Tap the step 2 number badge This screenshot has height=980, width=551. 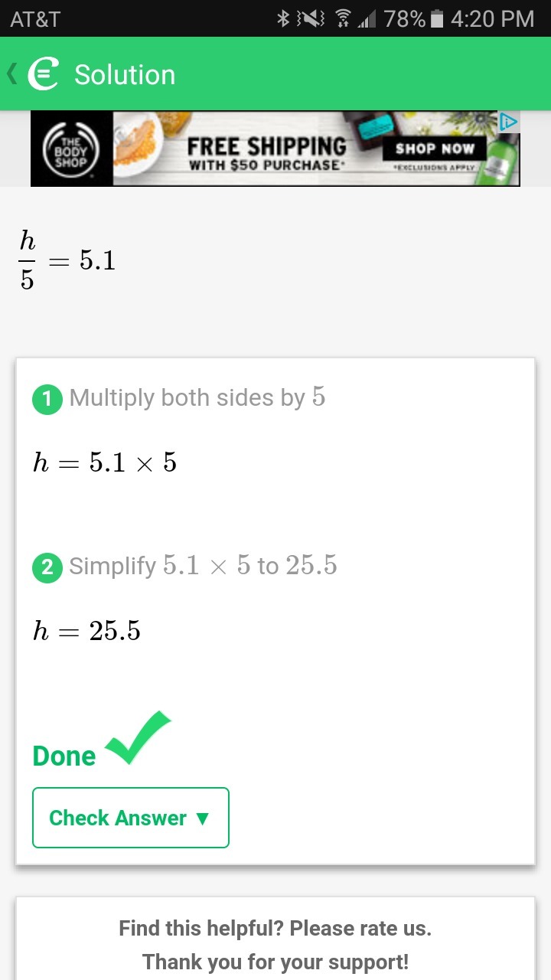click(x=47, y=567)
